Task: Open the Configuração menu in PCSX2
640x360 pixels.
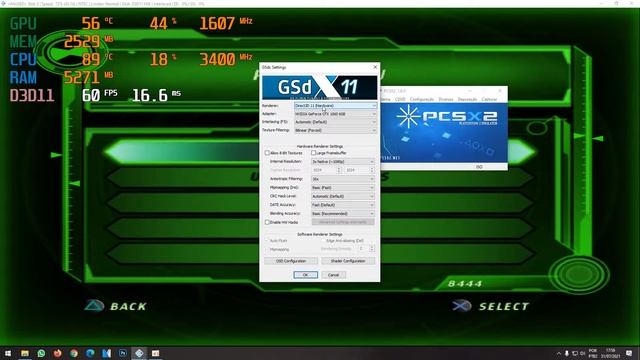Action: [422, 99]
